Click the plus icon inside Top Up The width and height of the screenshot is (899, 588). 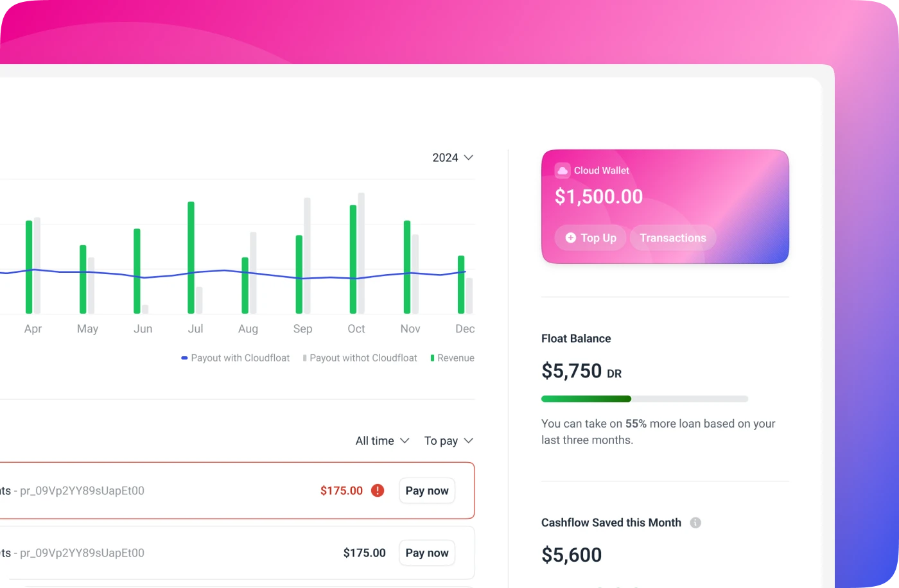point(571,238)
